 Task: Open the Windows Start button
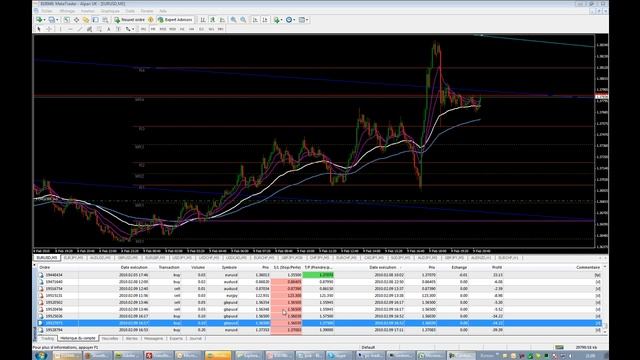[x=41, y=356]
